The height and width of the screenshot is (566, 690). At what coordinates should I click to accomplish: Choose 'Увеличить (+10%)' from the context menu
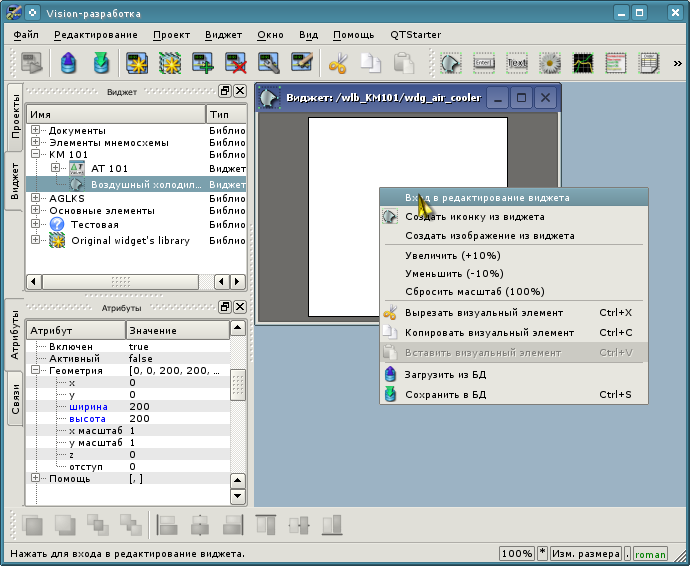click(x=453, y=256)
